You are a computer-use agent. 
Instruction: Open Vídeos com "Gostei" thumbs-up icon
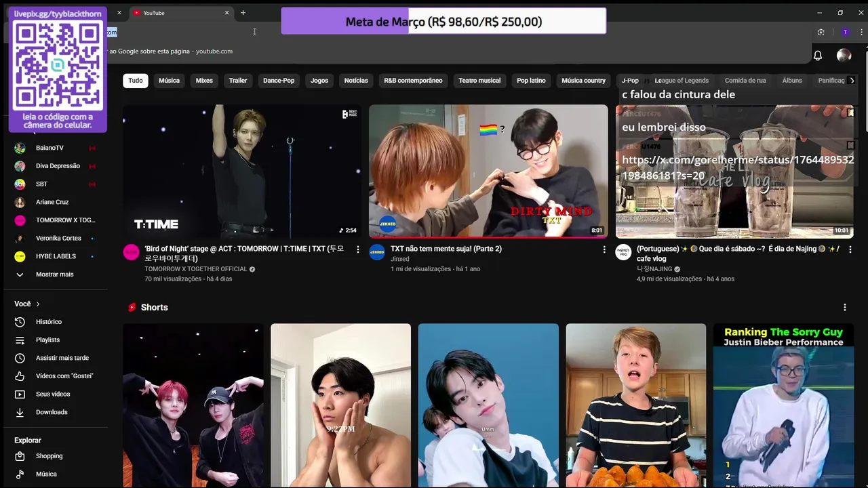click(x=20, y=376)
